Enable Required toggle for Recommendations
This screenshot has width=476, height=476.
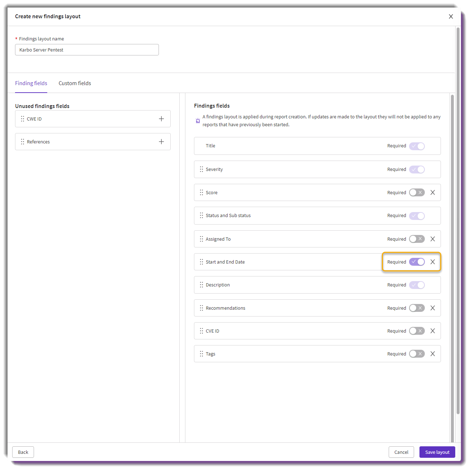pos(417,308)
